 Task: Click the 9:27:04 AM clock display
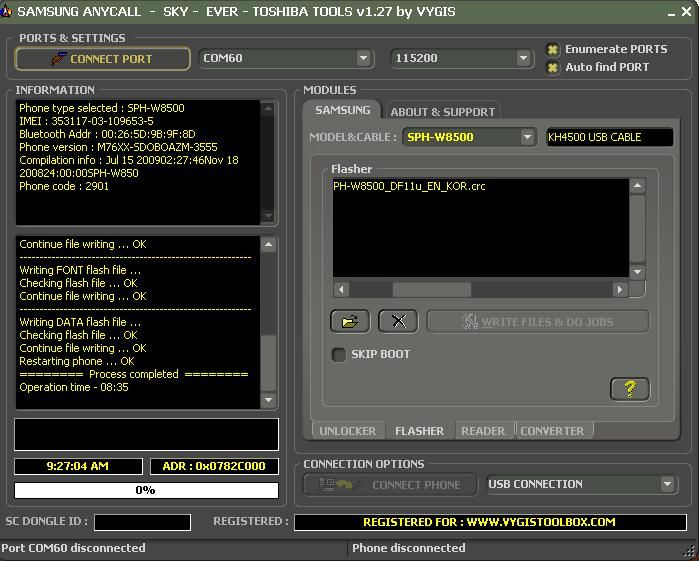click(78, 466)
